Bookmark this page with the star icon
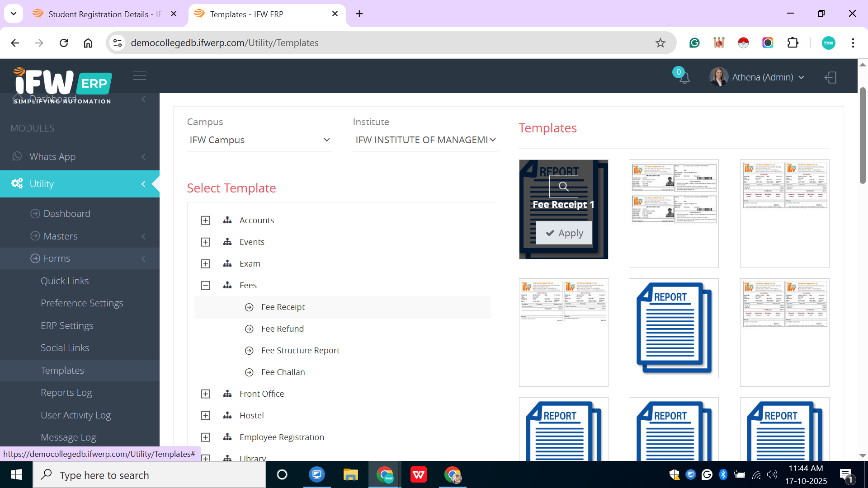Screen dimensions: 868x488 [660, 43]
